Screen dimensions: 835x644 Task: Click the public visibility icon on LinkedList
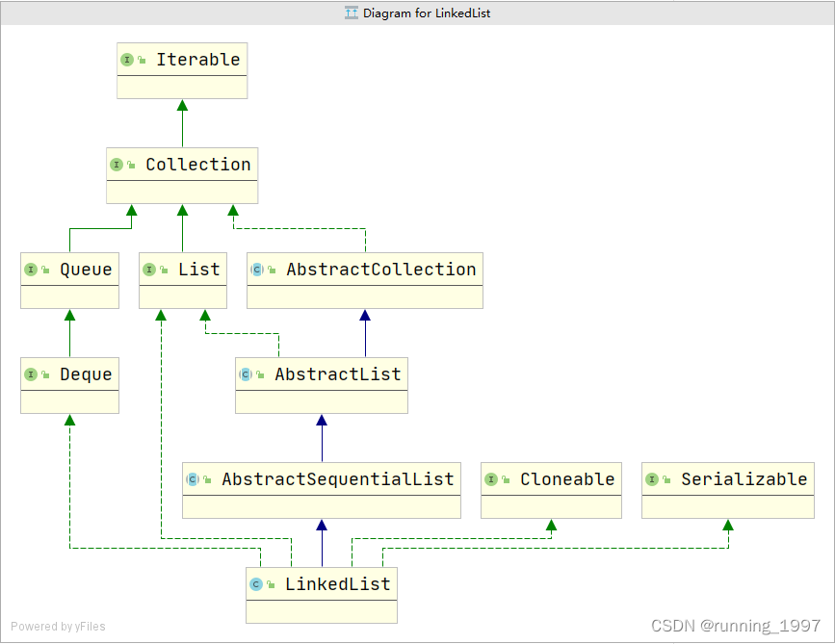(x=271, y=584)
